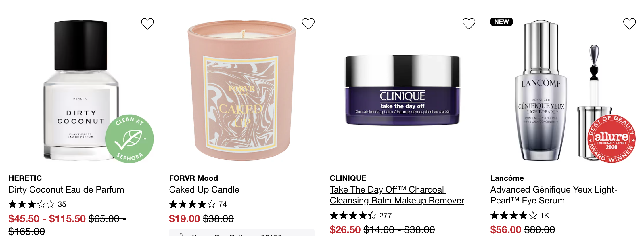Click the HERETIC brand name
The width and height of the screenshot is (644, 236).
tap(25, 178)
